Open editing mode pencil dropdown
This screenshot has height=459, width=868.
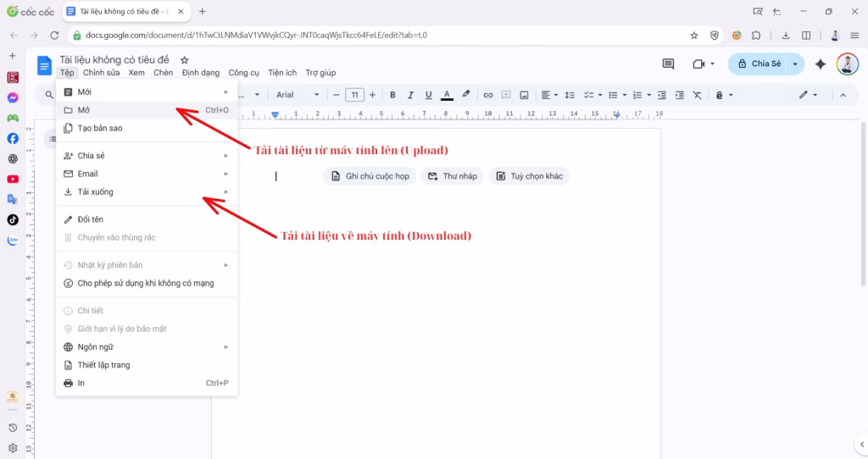pos(808,95)
